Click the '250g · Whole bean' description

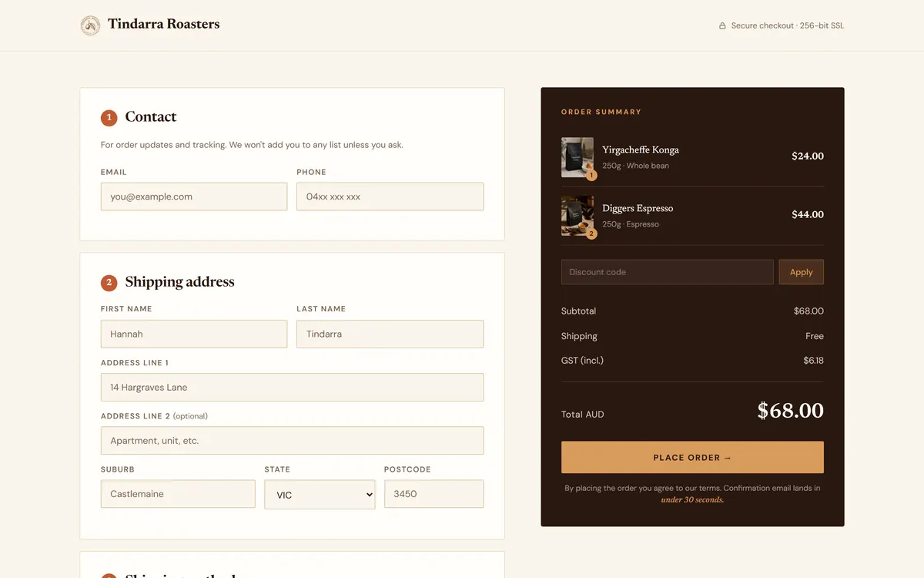point(635,166)
